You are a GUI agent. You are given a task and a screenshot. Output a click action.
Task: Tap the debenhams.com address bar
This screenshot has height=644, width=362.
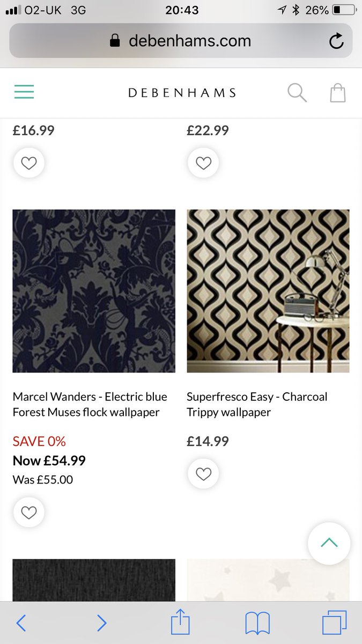181,41
